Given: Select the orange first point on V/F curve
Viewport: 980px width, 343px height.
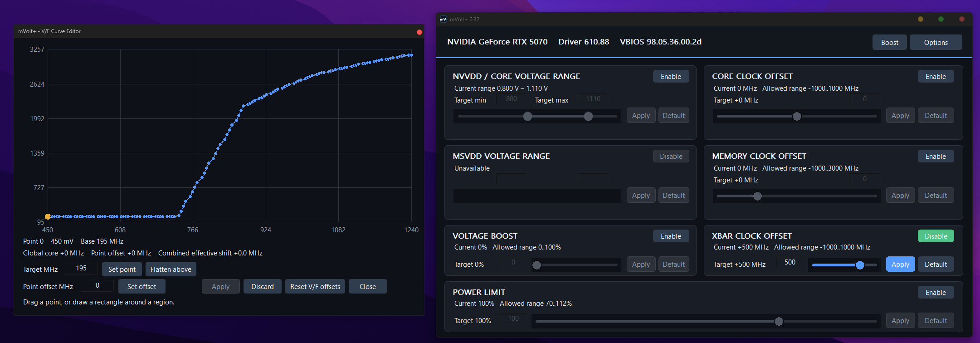Looking at the screenshot, I should click(x=48, y=217).
